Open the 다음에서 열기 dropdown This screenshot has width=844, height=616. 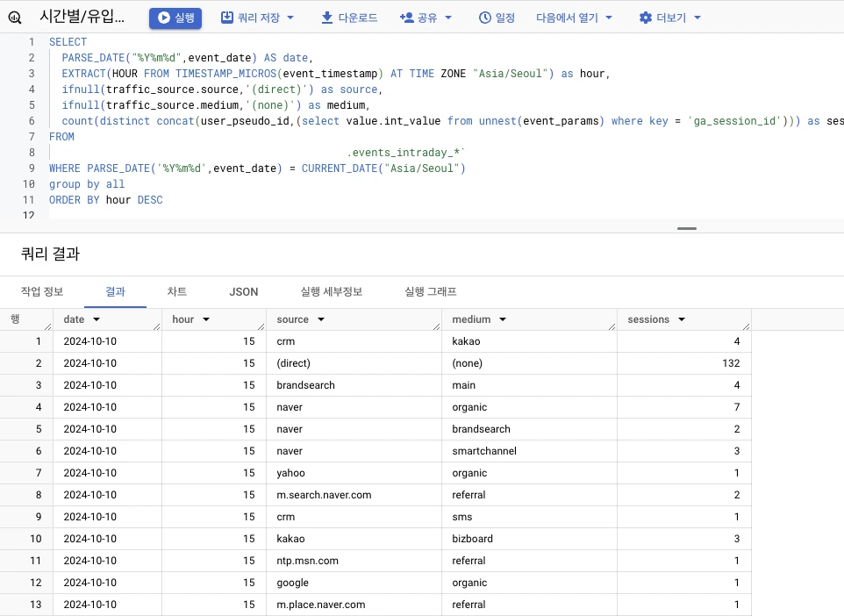coord(574,18)
